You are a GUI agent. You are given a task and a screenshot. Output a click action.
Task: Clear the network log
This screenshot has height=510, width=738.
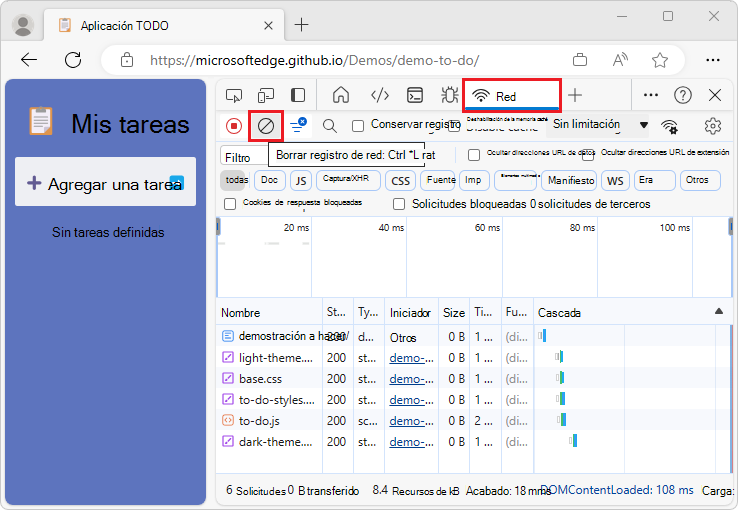coord(266,126)
